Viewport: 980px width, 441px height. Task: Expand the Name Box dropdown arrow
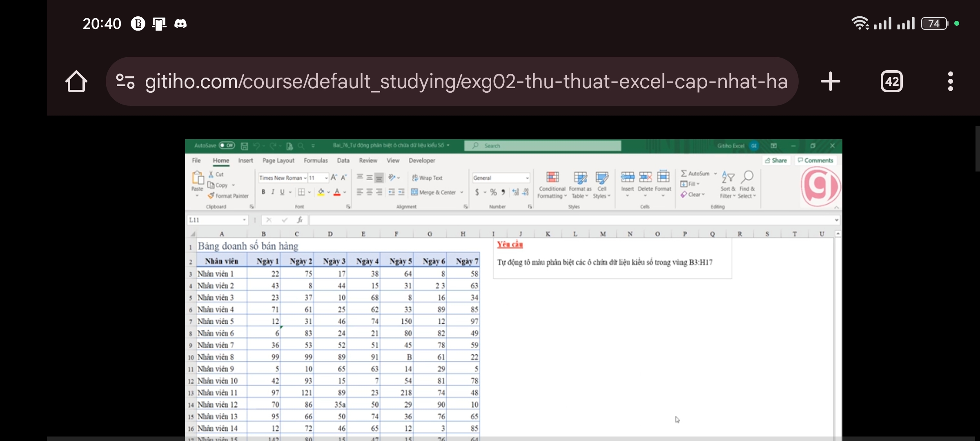point(244,220)
